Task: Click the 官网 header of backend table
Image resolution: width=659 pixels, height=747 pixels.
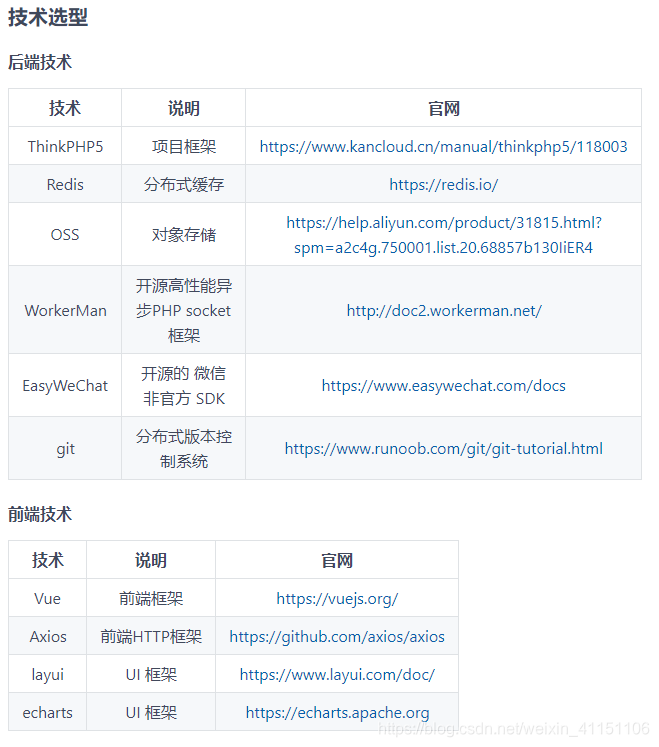Action: (444, 109)
